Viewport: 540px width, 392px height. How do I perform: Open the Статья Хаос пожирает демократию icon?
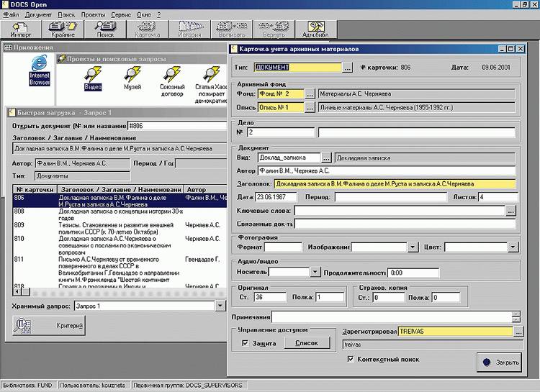pos(210,85)
